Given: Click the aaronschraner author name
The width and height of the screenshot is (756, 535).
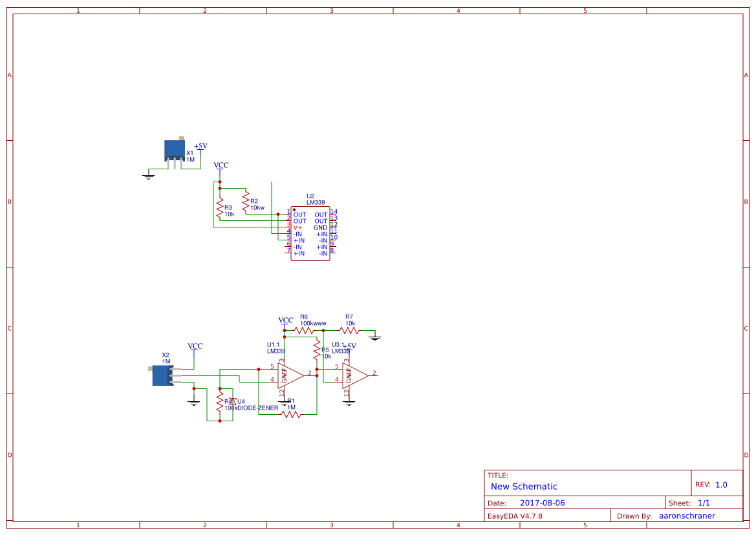Looking at the screenshot, I should tap(687, 516).
